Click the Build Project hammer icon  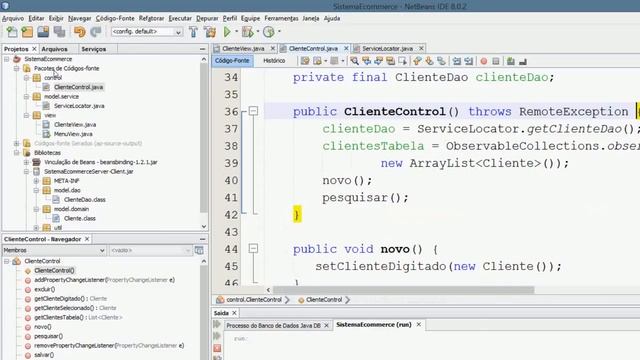click(193, 32)
